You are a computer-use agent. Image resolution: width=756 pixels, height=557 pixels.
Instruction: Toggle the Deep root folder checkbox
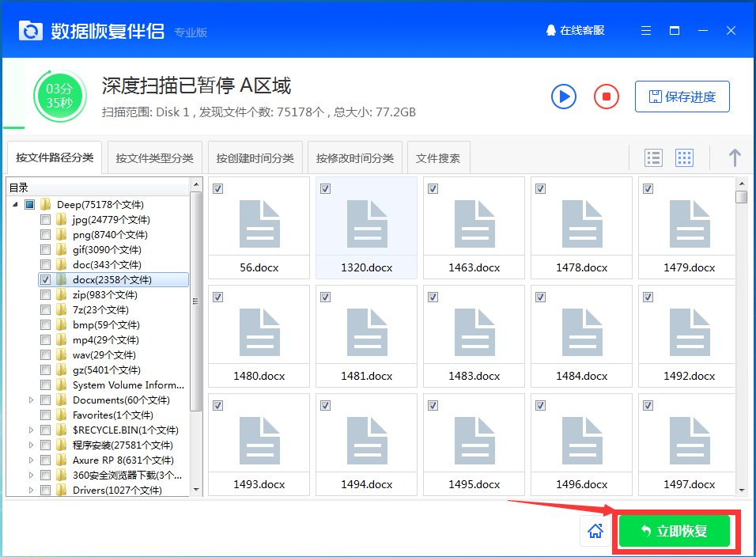30,204
